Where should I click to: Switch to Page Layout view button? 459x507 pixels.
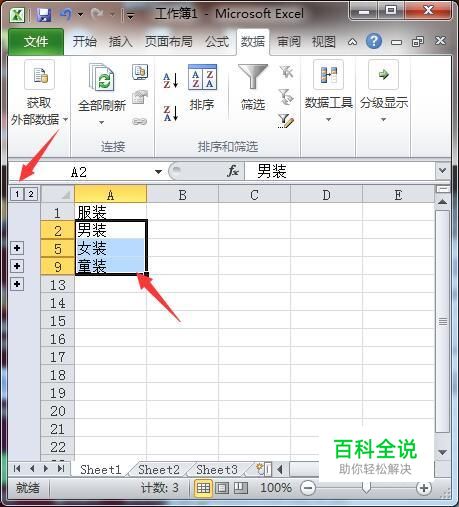point(222,488)
